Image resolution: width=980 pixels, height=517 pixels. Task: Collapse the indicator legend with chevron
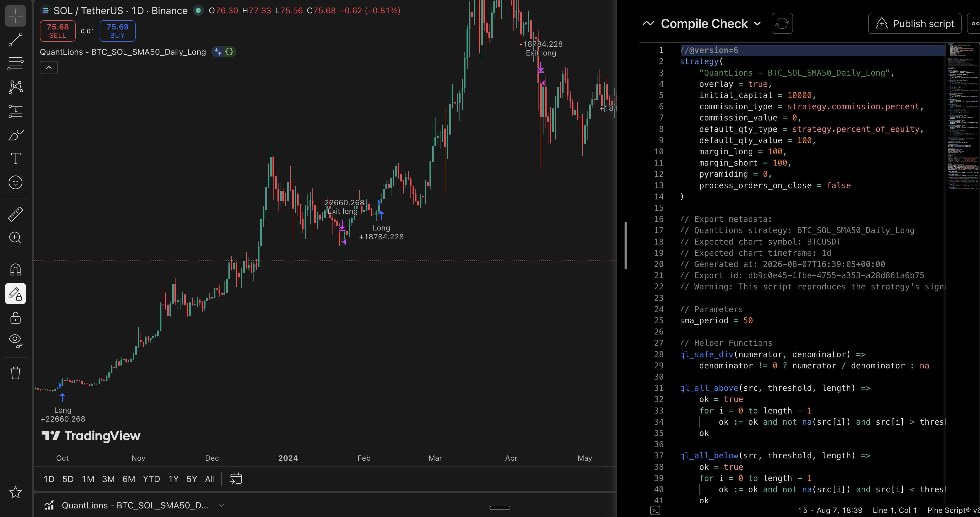tap(49, 68)
